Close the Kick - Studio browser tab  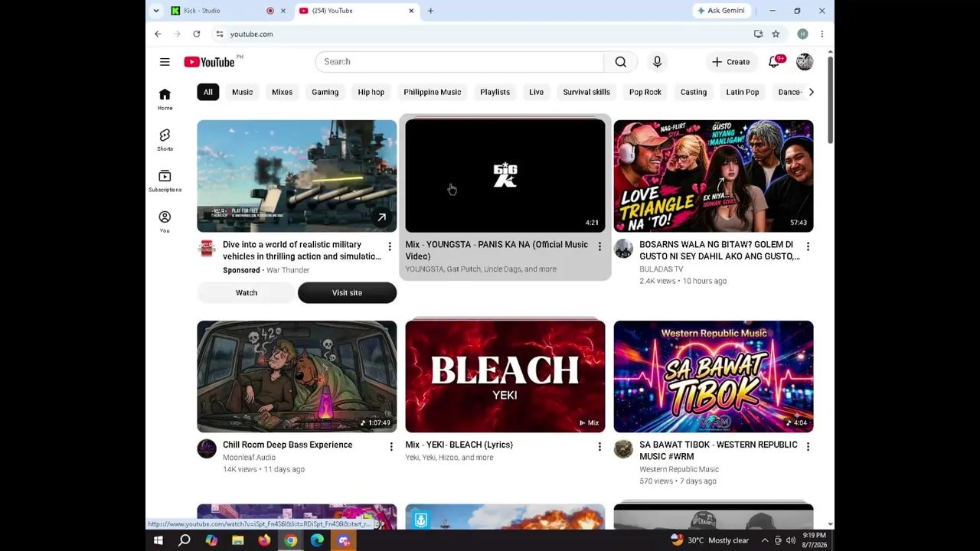pyautogui.click(x=283, y=11)
